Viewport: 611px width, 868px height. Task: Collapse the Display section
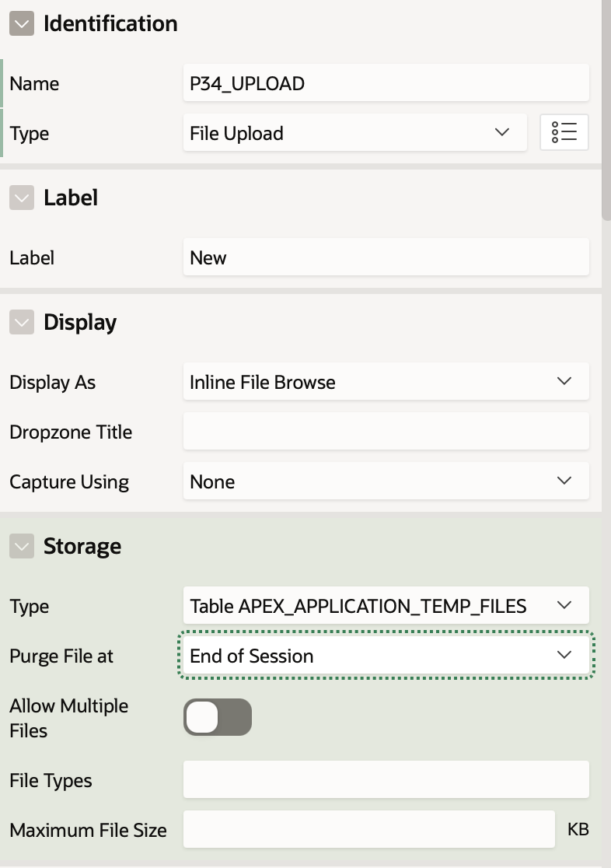[x=22, y=322]
